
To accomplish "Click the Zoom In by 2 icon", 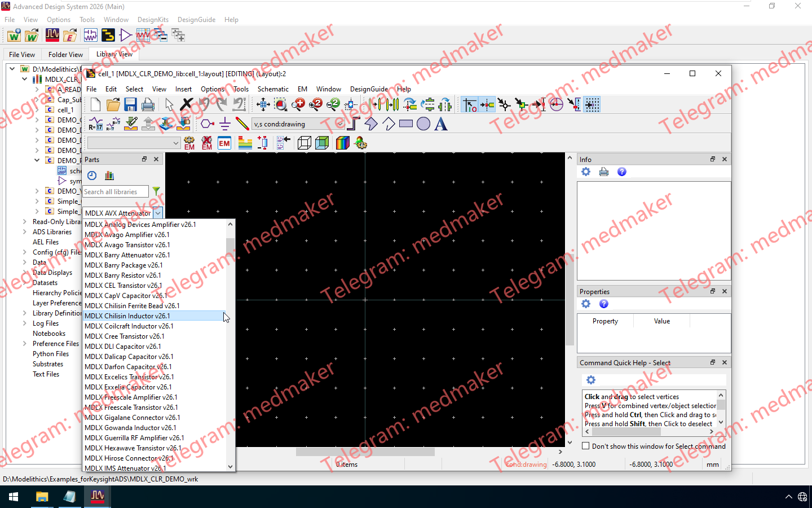I will tap(316, 104).
